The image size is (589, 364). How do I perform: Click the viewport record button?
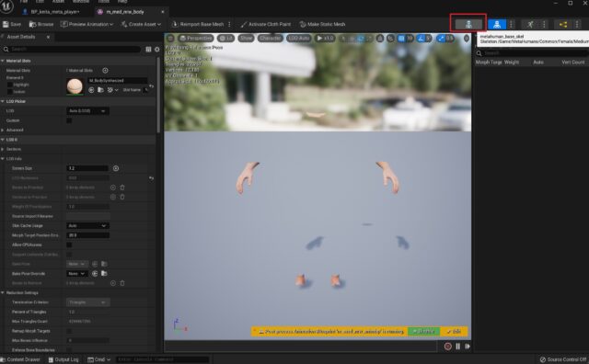tap(448, 347)
